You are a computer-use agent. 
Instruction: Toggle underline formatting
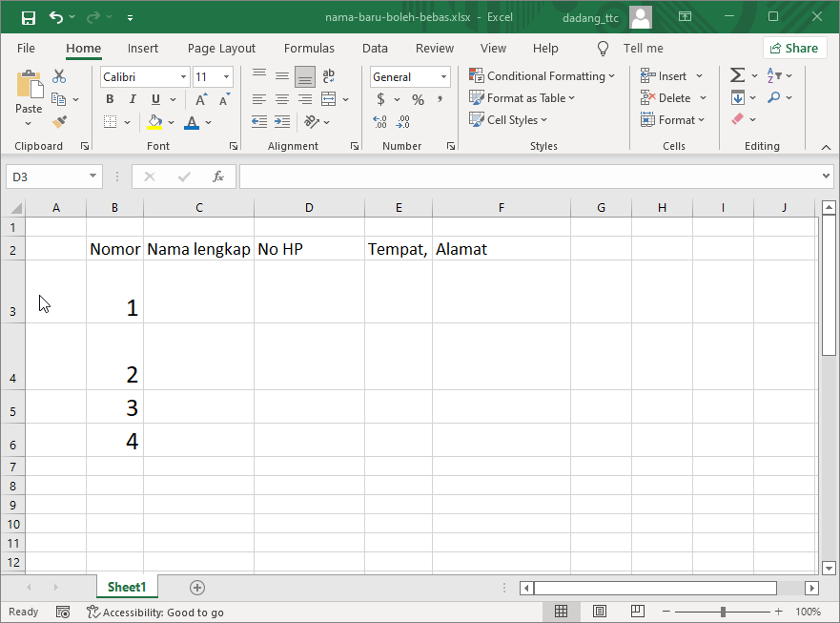154,98
